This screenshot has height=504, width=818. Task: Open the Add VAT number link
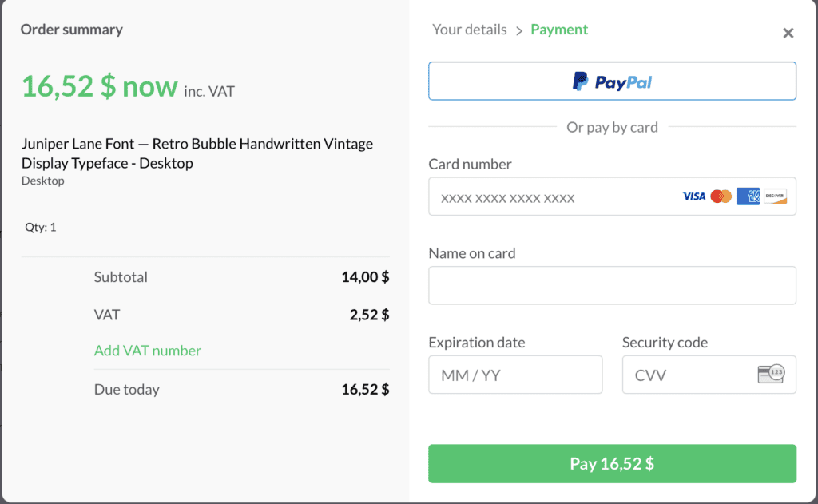point(148,351)
